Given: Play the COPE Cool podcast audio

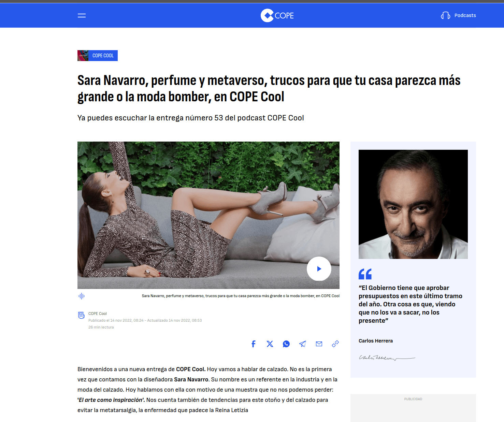Looking at the screenshot, I should [319, 269].
